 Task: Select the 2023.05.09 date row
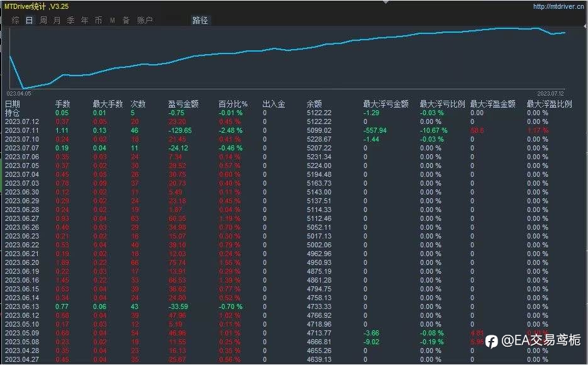click(22, 333)
